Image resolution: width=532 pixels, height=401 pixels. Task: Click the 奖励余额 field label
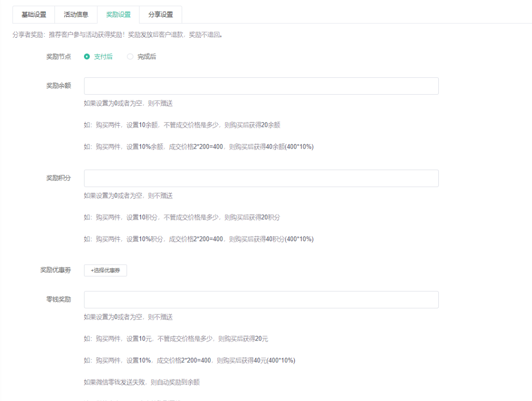coord(59,85)
